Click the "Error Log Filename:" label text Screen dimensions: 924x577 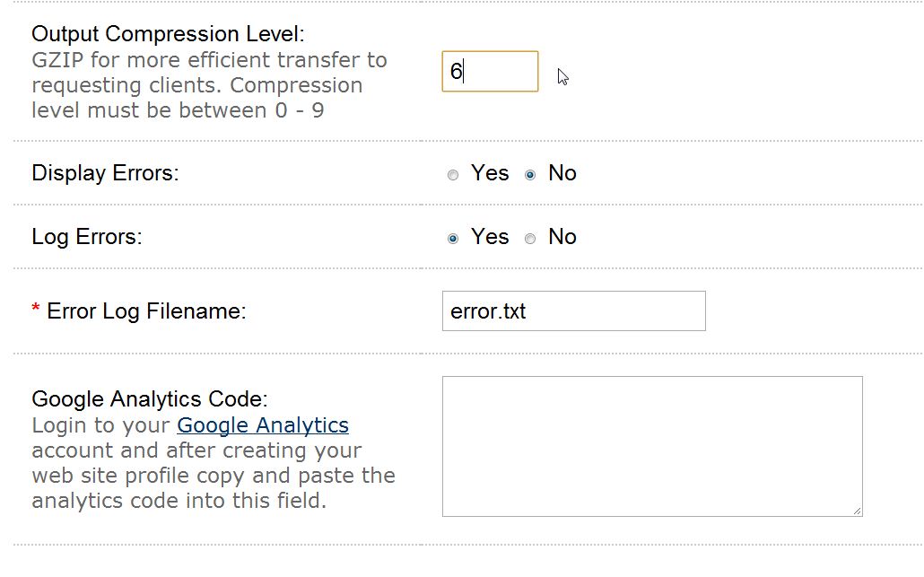(146, 311)
